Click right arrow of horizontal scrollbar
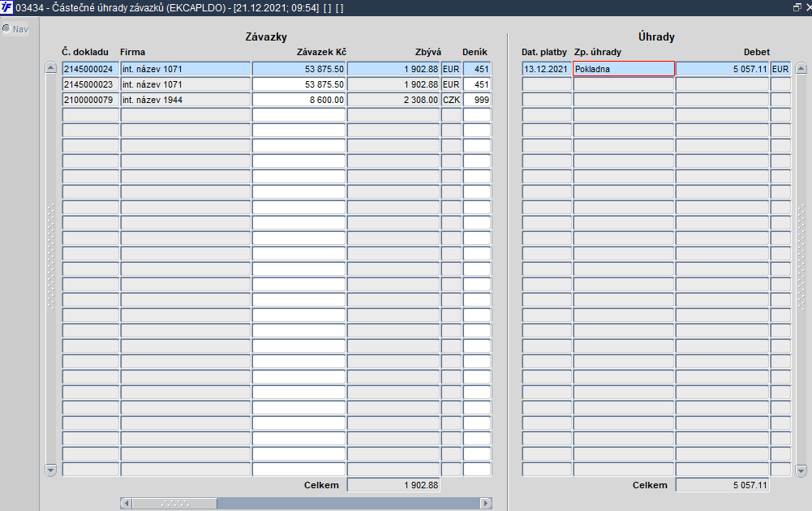812x511 pixels. point(486,503)
